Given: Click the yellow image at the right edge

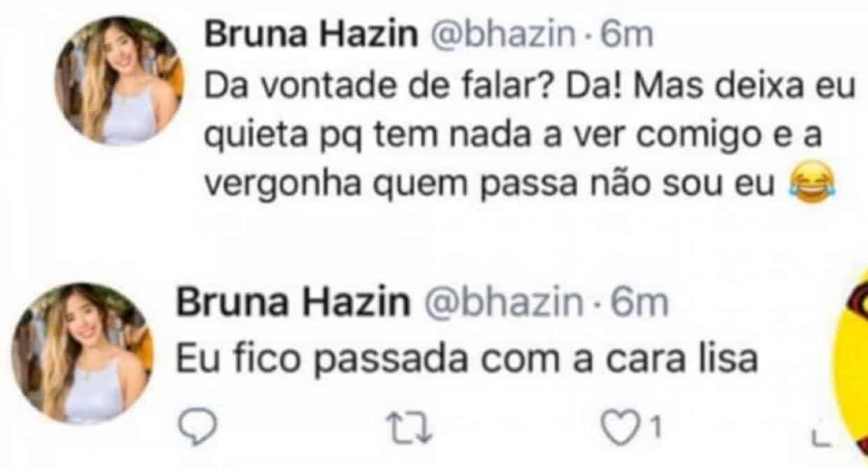Looking at the screenshot, I should point(854,363).
